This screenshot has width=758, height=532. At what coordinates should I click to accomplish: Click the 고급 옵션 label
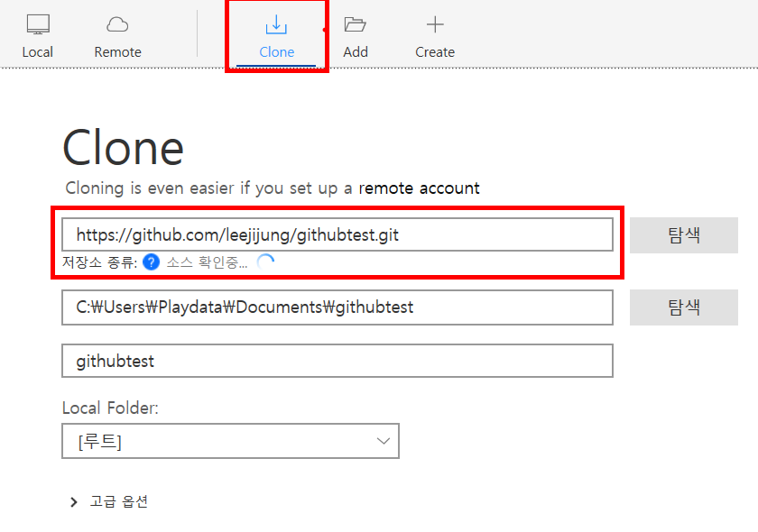(119, 501)
